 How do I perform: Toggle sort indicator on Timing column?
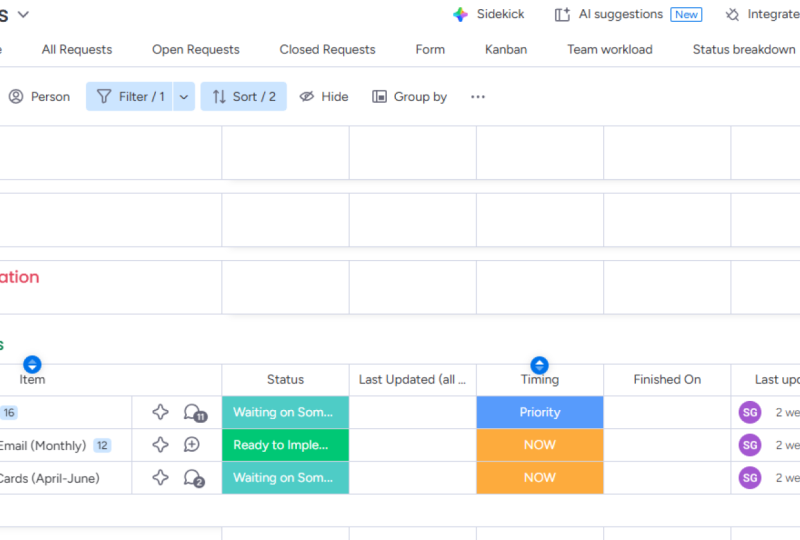coord(539,365)
